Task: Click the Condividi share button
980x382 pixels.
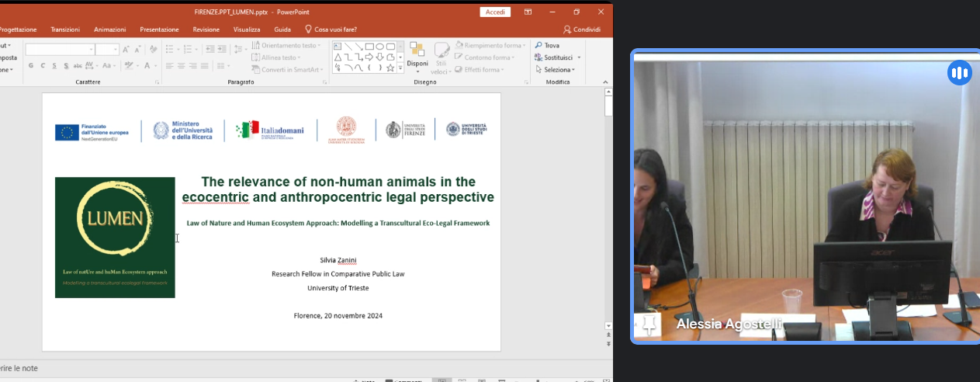Action: [x=582, y=30]
